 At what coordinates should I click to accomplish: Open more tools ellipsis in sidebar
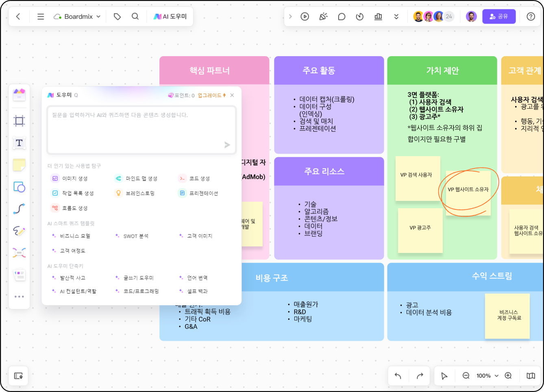coord(19,296)
